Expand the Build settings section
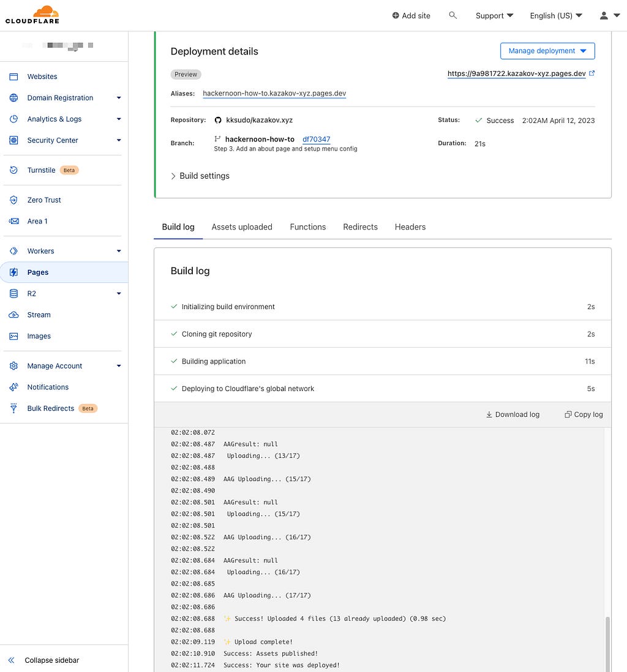This screenshot has width=627, height=672. [200, 176]
